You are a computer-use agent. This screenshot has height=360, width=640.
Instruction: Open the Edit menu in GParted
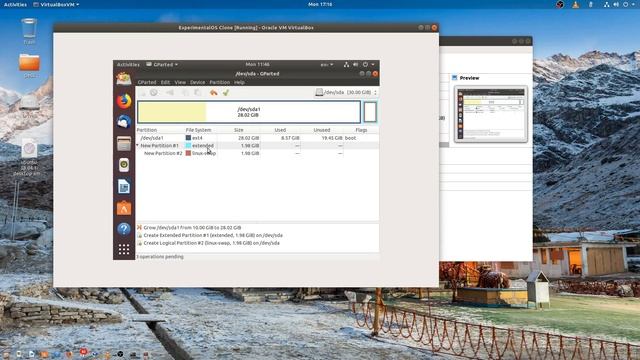(x=165, y=82)
